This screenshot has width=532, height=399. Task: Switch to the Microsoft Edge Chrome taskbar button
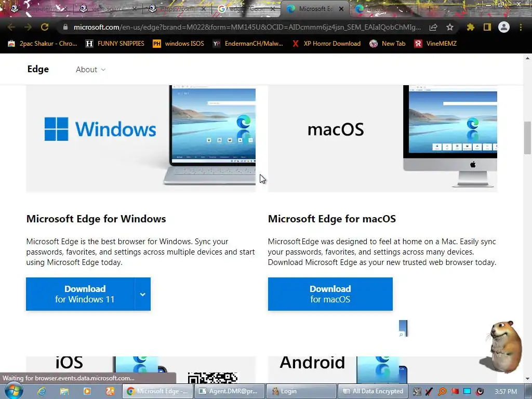[x=157, y=391]
